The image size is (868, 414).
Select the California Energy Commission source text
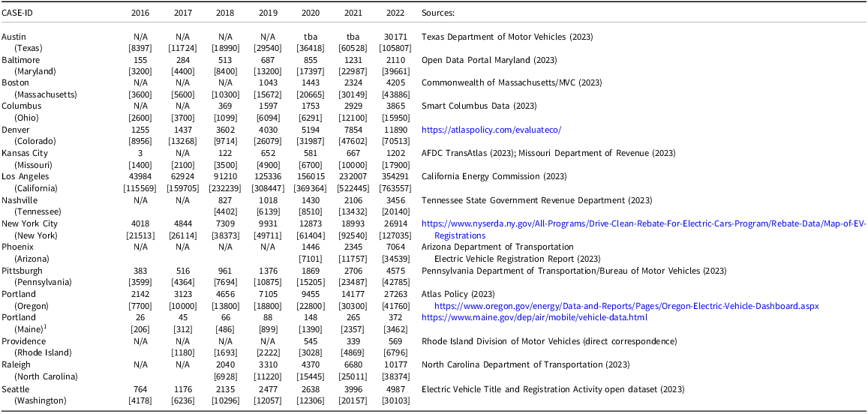click(494, 176)
